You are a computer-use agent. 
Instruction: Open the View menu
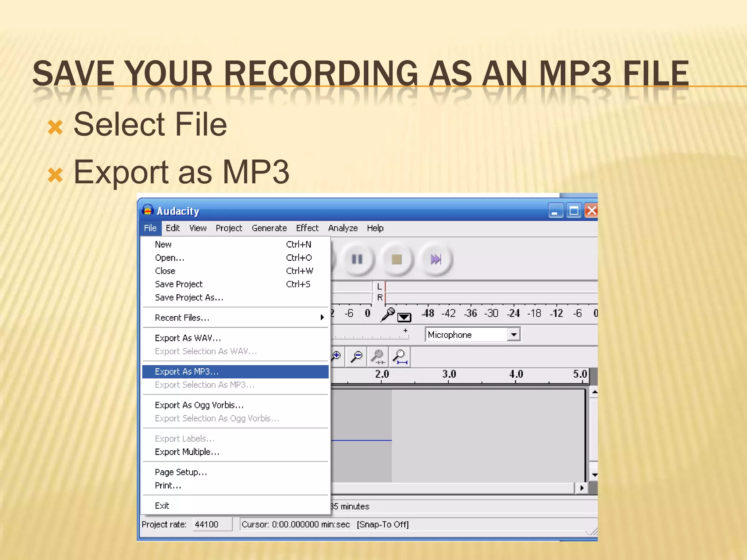pyautogui.click(x=198, y=228)
